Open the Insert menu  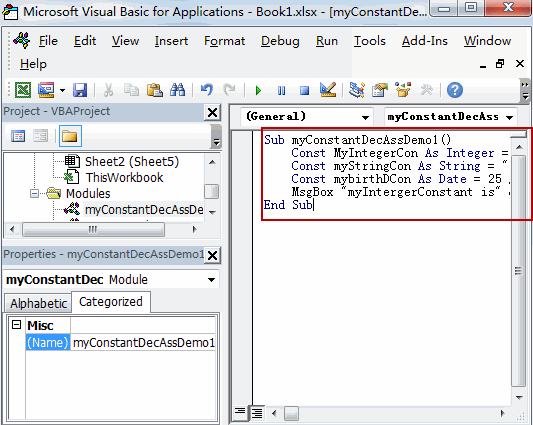click(171, 41)
